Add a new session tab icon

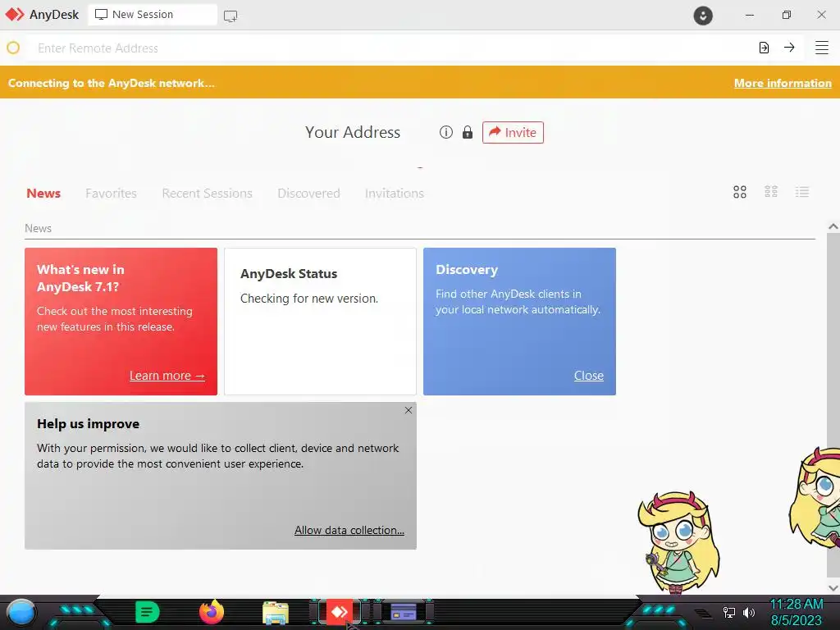click(x=231, y=16)
